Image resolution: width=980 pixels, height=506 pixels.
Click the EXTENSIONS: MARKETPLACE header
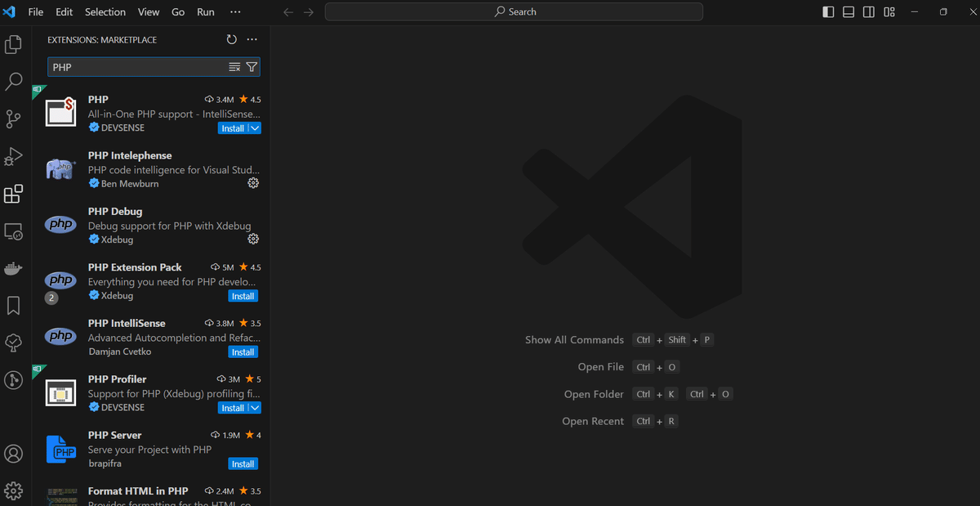tap(102, 39)
